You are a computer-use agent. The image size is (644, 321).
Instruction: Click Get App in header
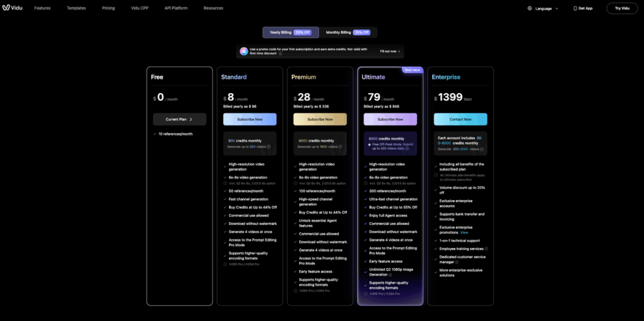(x=583, y=8)
